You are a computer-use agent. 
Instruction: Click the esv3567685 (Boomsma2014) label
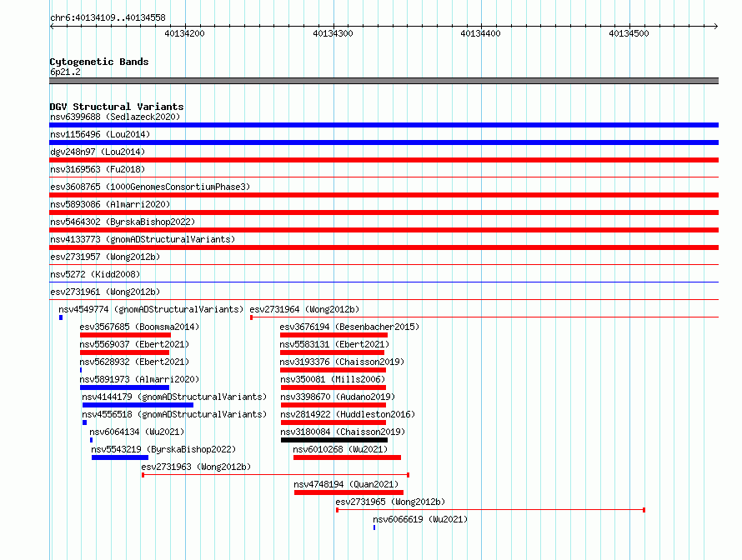coord(139,327)
